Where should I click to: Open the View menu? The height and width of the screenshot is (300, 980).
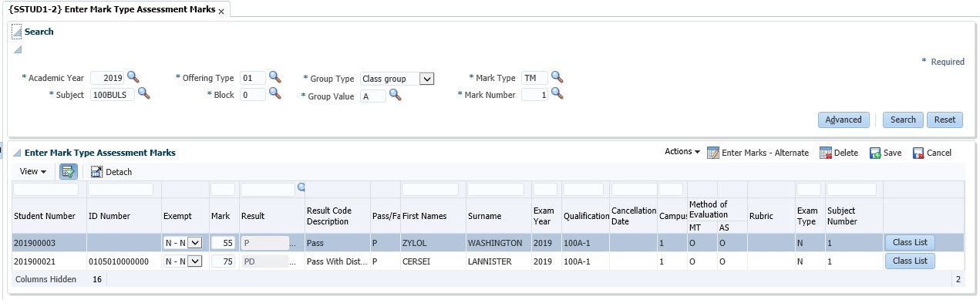point(32,171)
